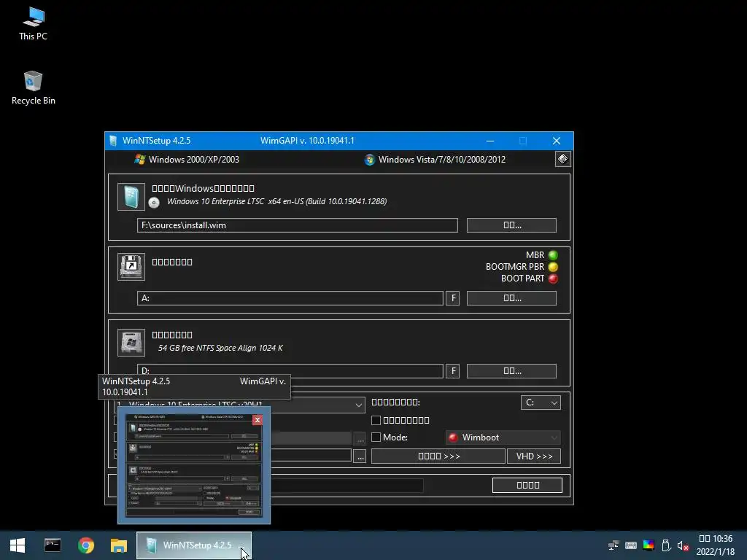Close the WinNTSetup 4.2.5 window
The width and height of the screenshot is (747, 560).
click(x=557, y=141)
